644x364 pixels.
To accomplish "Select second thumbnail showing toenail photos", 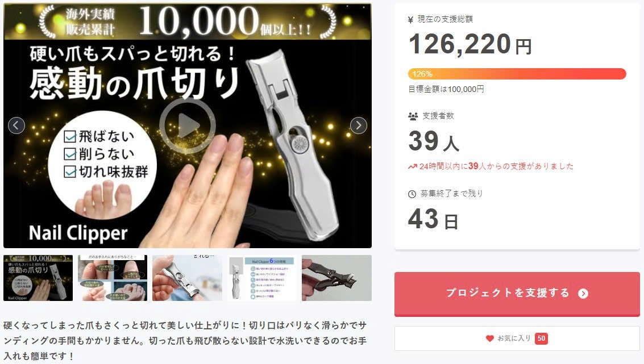I will click(113, 278).
